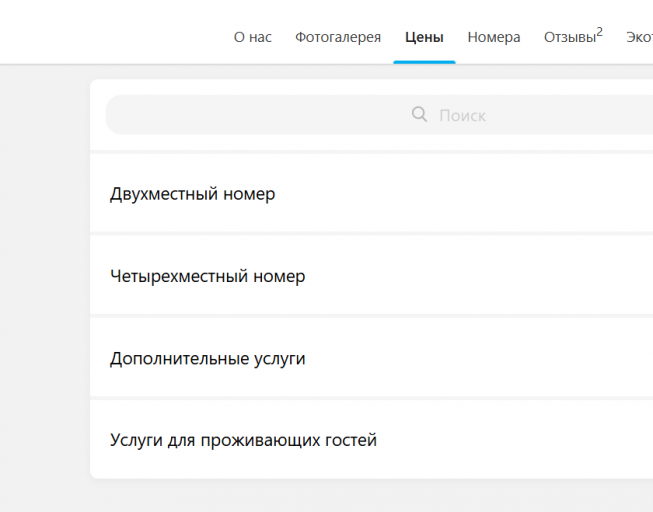Switch to the Фотогалерея tab
Image resolution: width=653 pixels, height=512 pixels.
pos(338,37)
